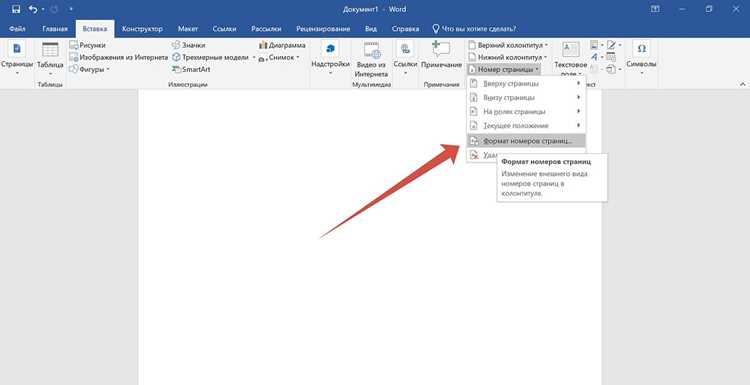
Task: Open the Таблица insert dropdown
Action: [x=50, y=58]
